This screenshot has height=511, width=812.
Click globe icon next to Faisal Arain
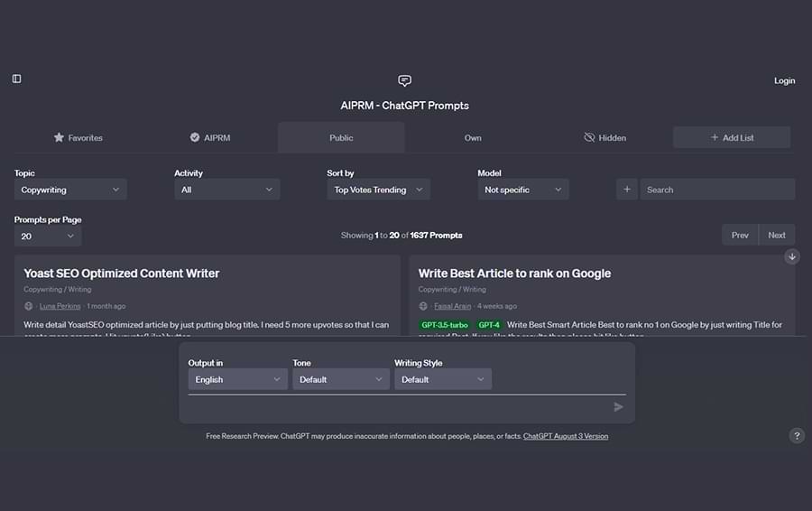pyautogui.click(x=423, y=306)
